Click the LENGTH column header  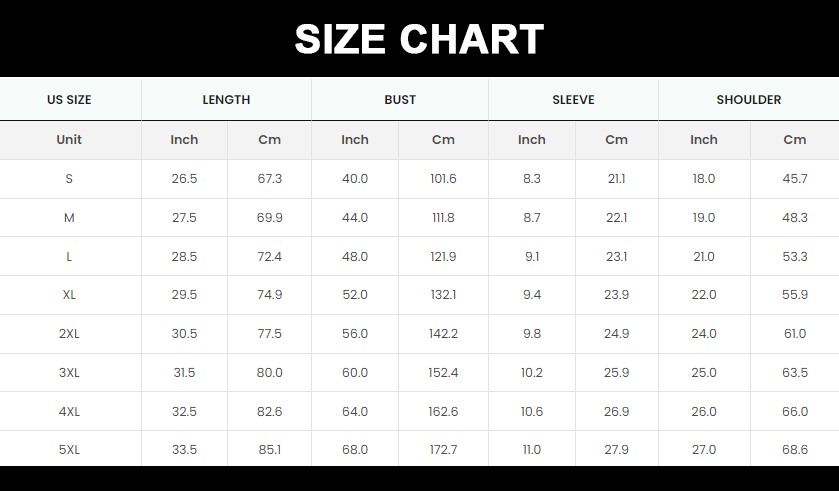[x=226, y=99]
